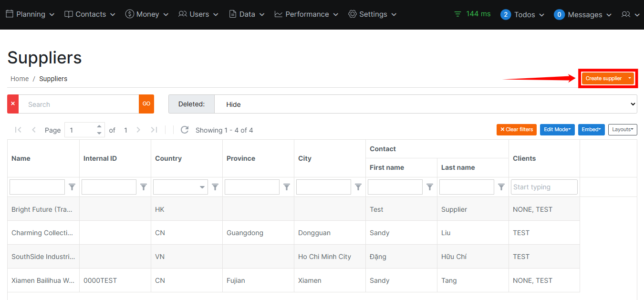
Task: Open the Planning menu
Action: coord(30,14)
